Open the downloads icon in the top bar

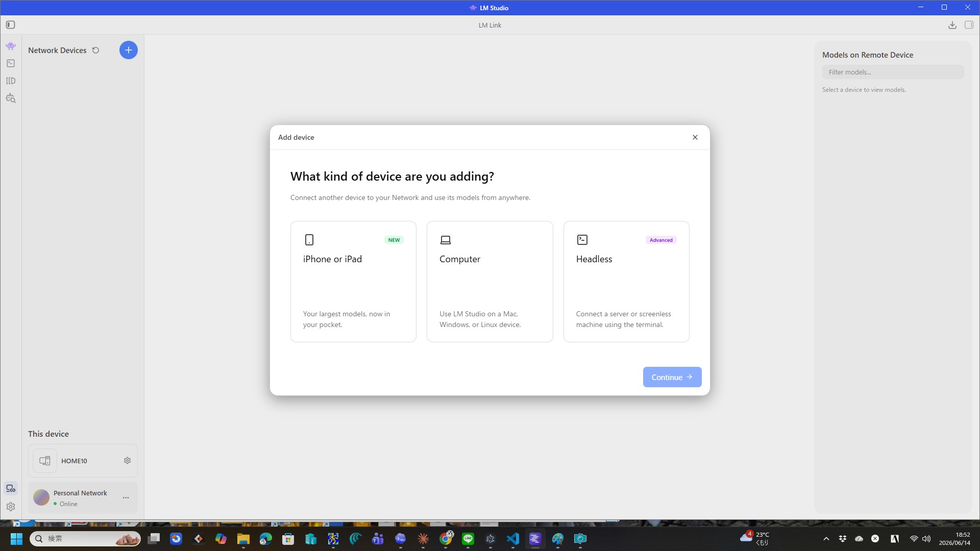[x=952, y=25]
